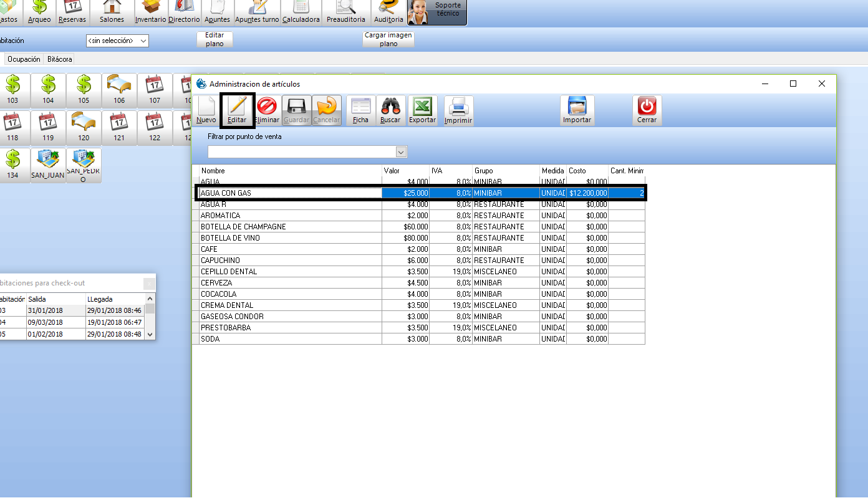Sort by the Valor column header
The height and width of the screenshot is (498, 868).
click(x=405, y=171)
